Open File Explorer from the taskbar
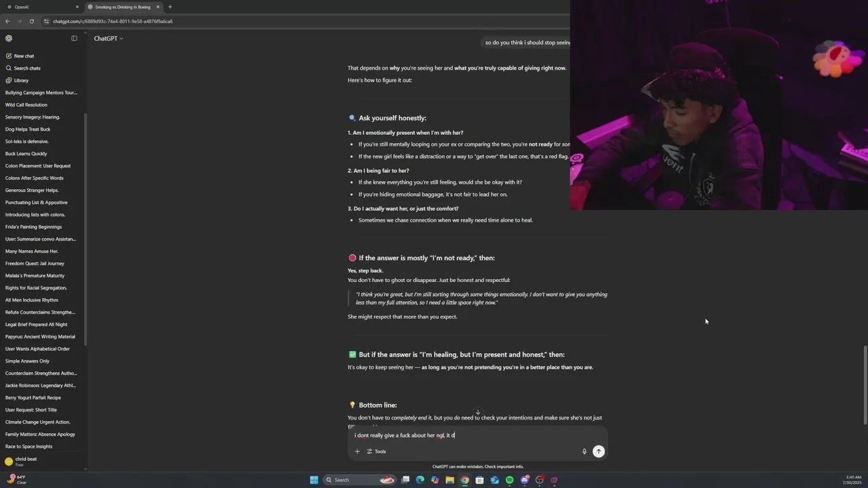The image size is (868, 488). [x=450, y=480]
